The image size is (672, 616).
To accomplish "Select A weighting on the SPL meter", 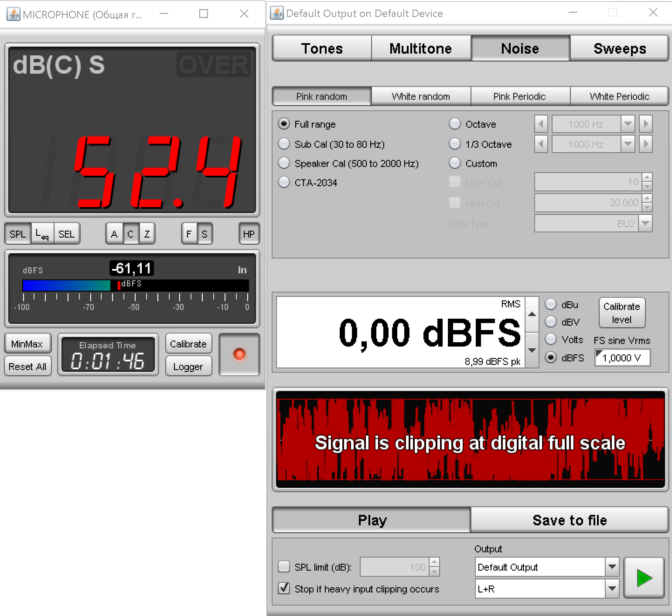I will click(x=114, y=234).
